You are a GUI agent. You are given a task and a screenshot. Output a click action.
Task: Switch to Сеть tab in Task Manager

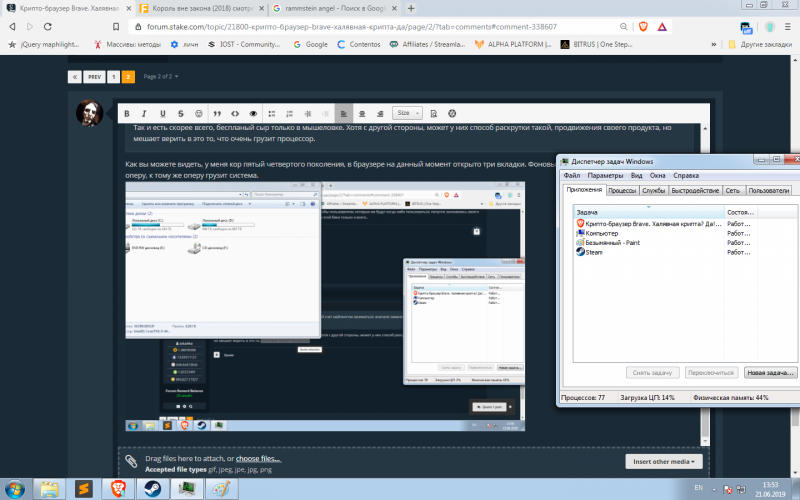coord(733,190)
